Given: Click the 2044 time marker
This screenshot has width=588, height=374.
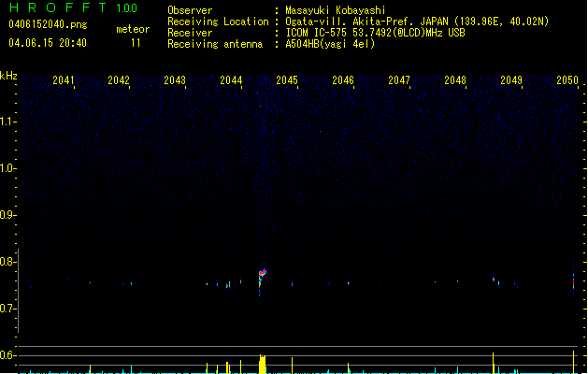Looking at the screenshot, I should click(x=231, y=80).
